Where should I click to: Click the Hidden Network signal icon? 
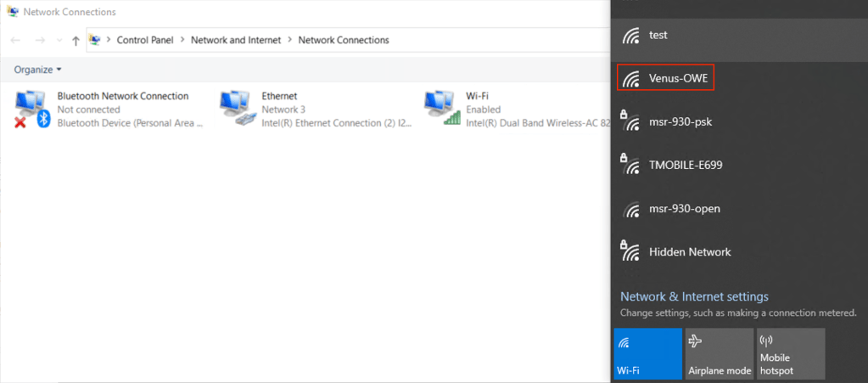pos(630,251)
